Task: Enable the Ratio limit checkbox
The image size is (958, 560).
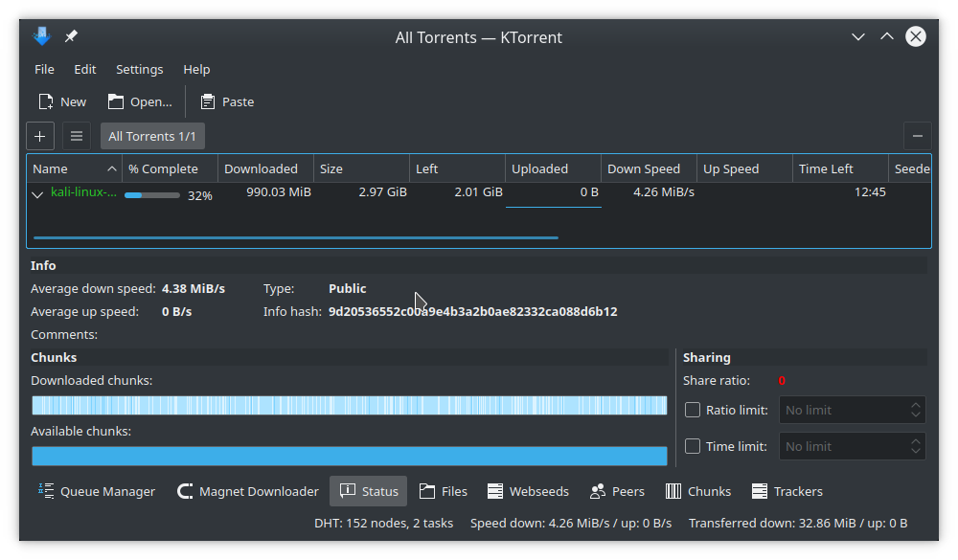Action: coord(694,410)
